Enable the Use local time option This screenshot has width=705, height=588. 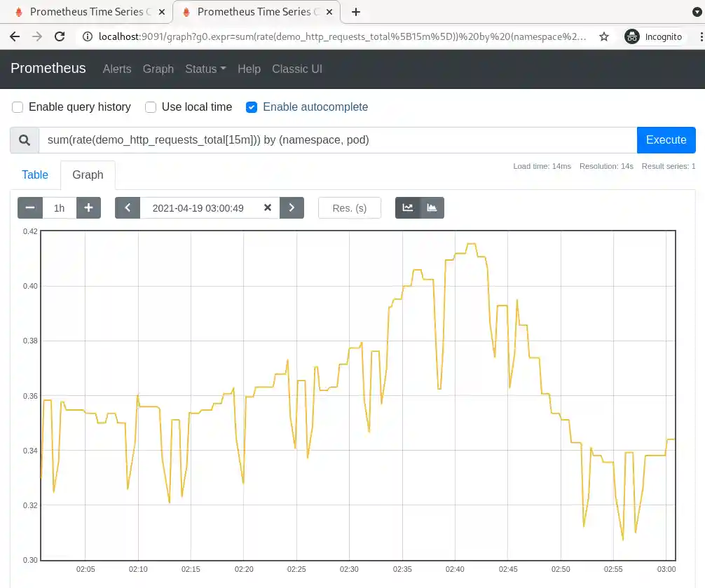[150, 107]
